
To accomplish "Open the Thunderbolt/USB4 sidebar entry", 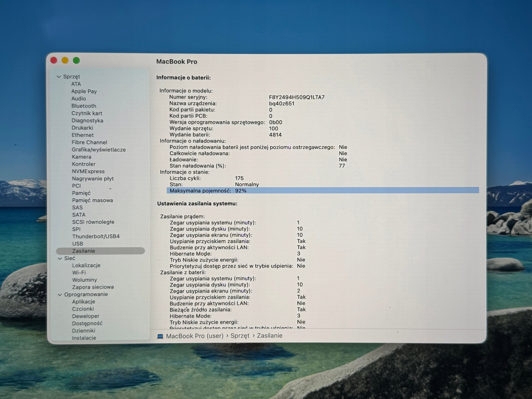I will pyautogui.click(x=96, y=236).
